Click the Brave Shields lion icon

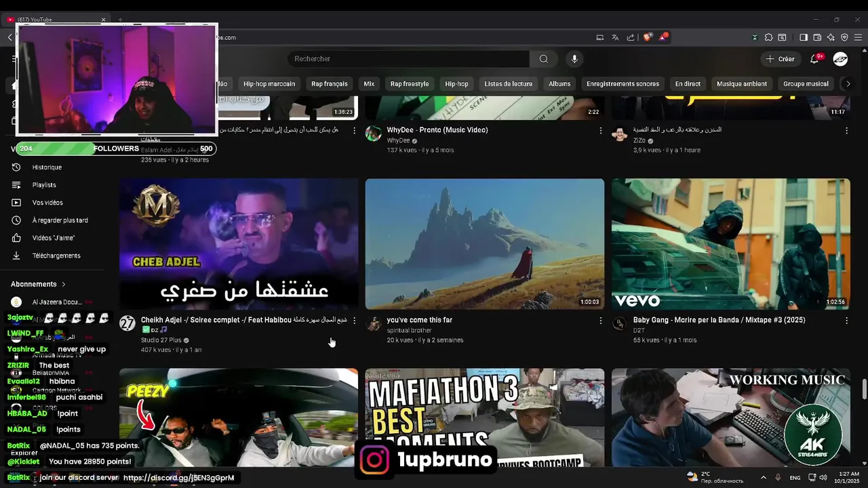(647, 37)
